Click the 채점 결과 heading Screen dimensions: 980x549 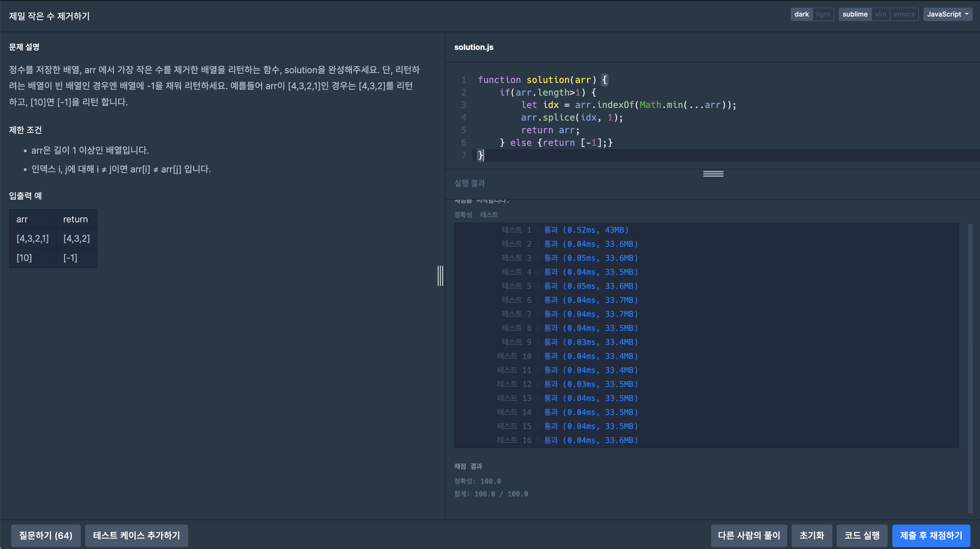coord(468,466)
